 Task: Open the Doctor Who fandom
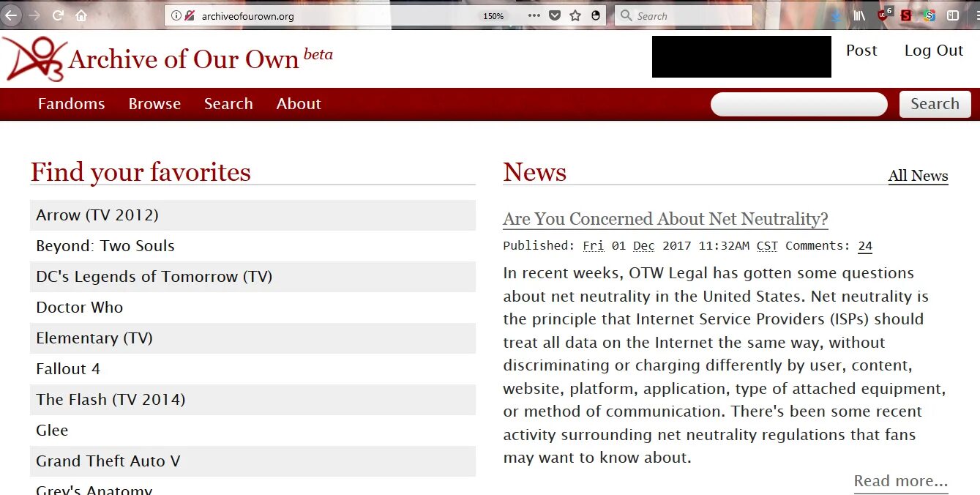tap(80, 308)
